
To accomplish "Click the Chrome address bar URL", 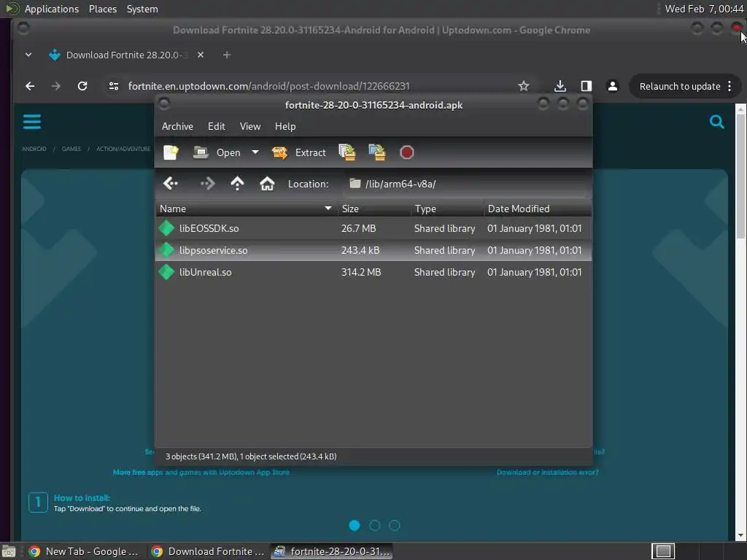I will click(268, 86).
